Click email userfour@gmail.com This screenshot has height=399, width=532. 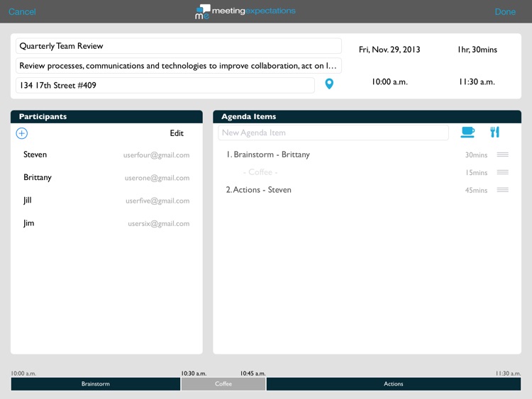pos(157,155)
